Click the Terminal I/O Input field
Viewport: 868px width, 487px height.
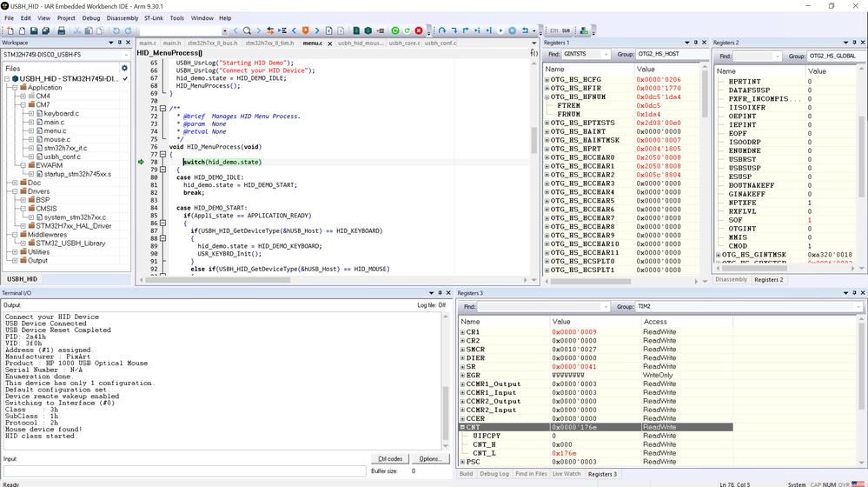point(184,471)
